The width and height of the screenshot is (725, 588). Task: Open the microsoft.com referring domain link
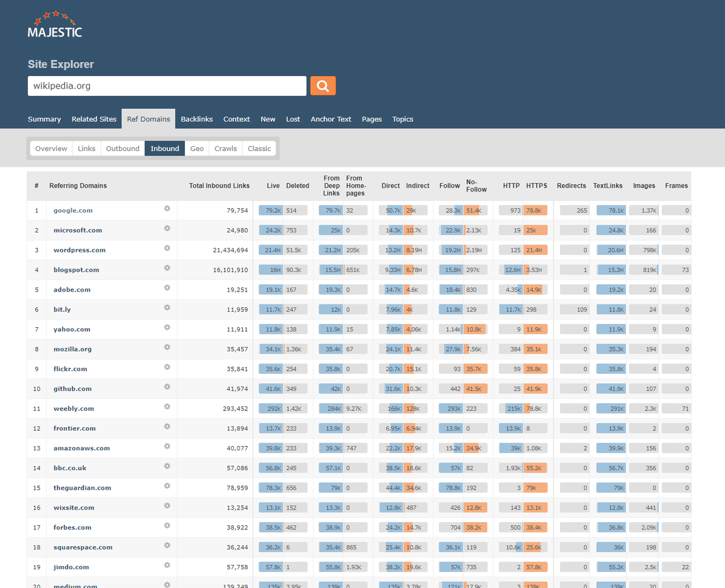click(77, 231)
